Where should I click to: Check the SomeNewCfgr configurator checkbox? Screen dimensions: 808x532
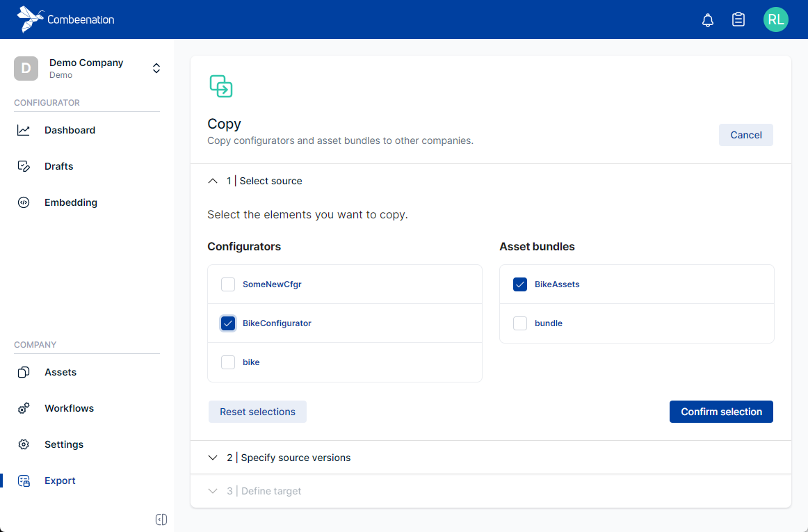click(x=228, y=284)
